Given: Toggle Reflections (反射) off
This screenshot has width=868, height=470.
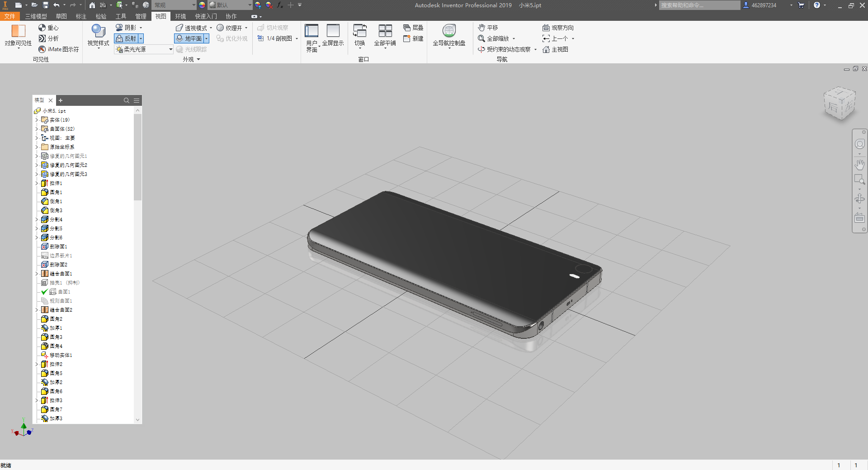Looking at the screenshot, I should [128, 38].
